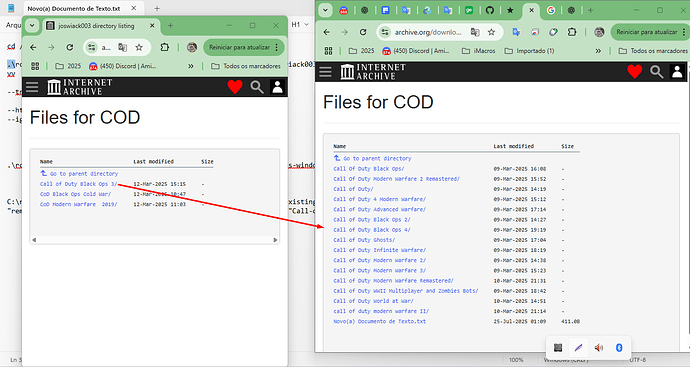Reload the page in left browser window
This screenshot has height=367, width=690.
(70, 48)
